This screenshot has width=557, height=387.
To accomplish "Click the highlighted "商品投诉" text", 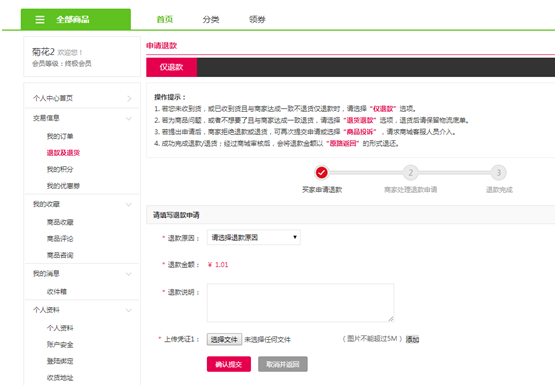I will [x=359, y=132].
